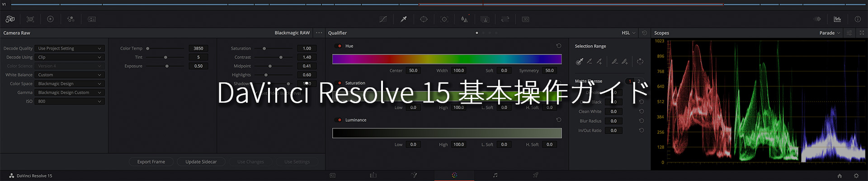Show the Keyframes panel icon
This screenshot has width=868, height=181.
pyautogui.click(x=817, y=19)
